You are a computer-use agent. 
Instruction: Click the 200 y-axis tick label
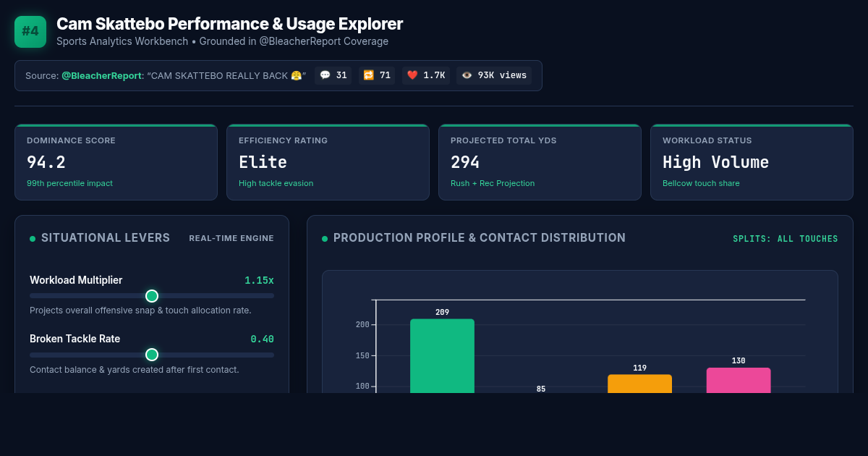362,324
